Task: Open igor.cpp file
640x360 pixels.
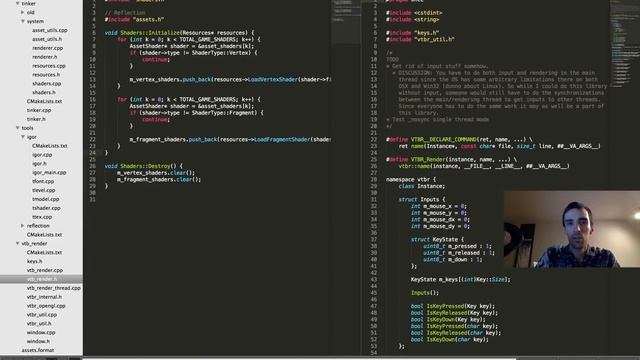Action: click(42, 155)
